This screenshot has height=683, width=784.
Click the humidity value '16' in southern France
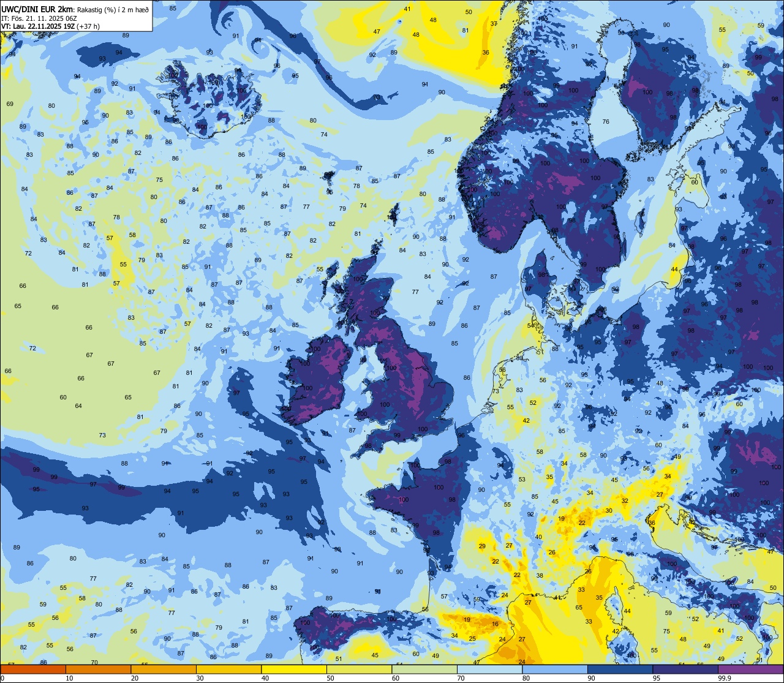(x=495, y=624)
